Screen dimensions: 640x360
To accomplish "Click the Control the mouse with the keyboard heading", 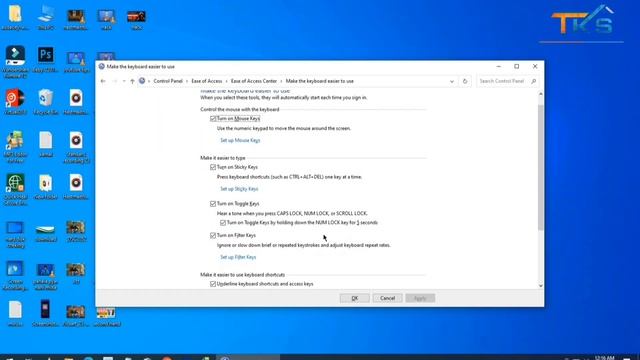I will tap(240, 109).
